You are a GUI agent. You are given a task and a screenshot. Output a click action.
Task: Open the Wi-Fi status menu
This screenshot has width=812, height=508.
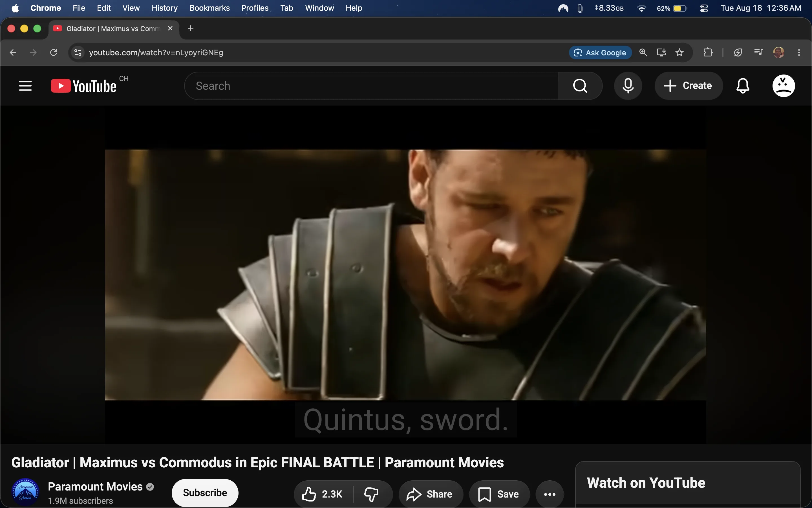[x=641, y=8]
